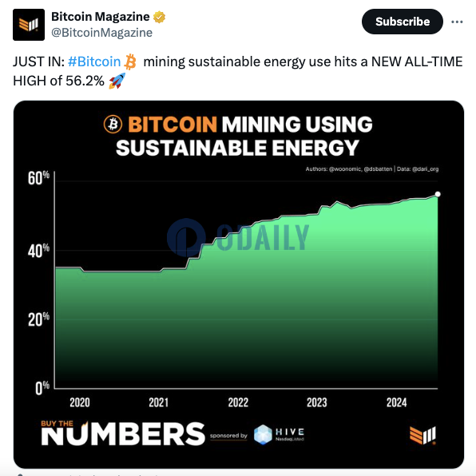Viewport: 476px width, 476px height.
Task: Open the #Bitcoin hashtag link
Action: coord(94,61)
